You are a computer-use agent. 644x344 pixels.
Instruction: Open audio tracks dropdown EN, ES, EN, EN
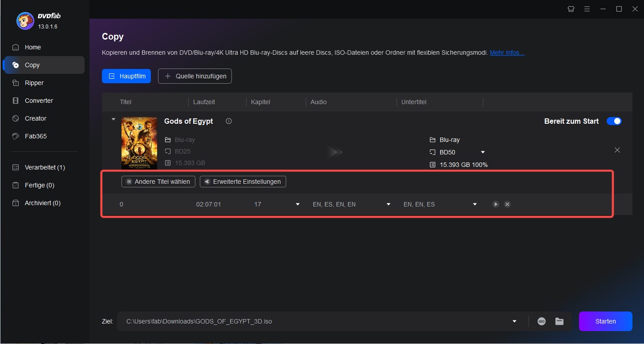[389, 204]
